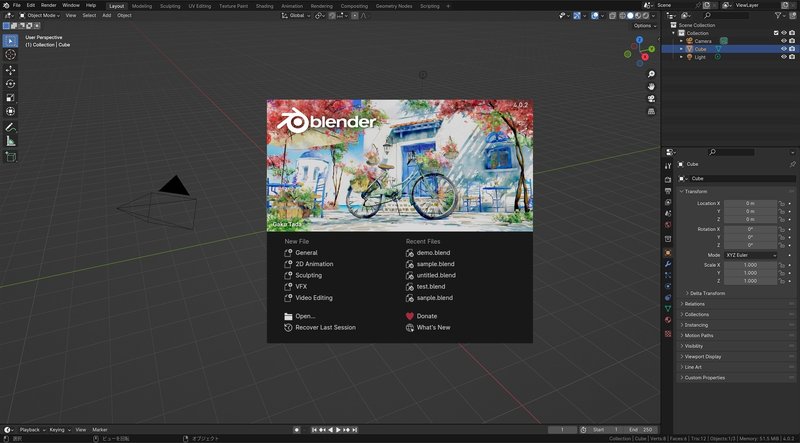
Task: Disable Cube in renders camera icon
Action: pos(792,49)
